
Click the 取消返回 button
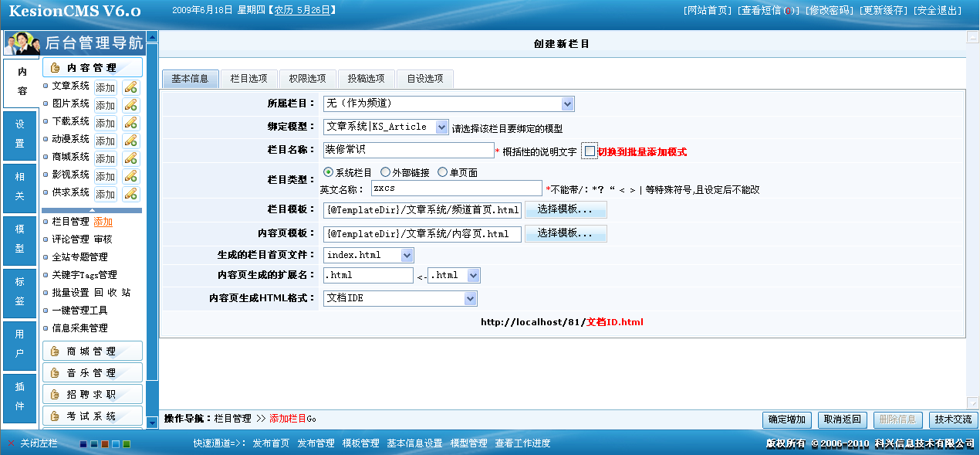[842, 419]
